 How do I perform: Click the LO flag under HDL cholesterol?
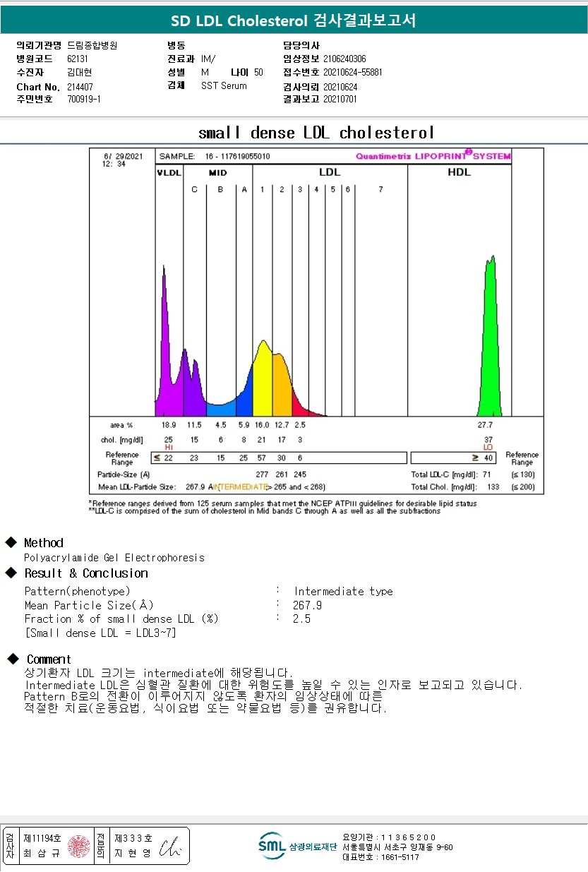[x=488, y=447]
